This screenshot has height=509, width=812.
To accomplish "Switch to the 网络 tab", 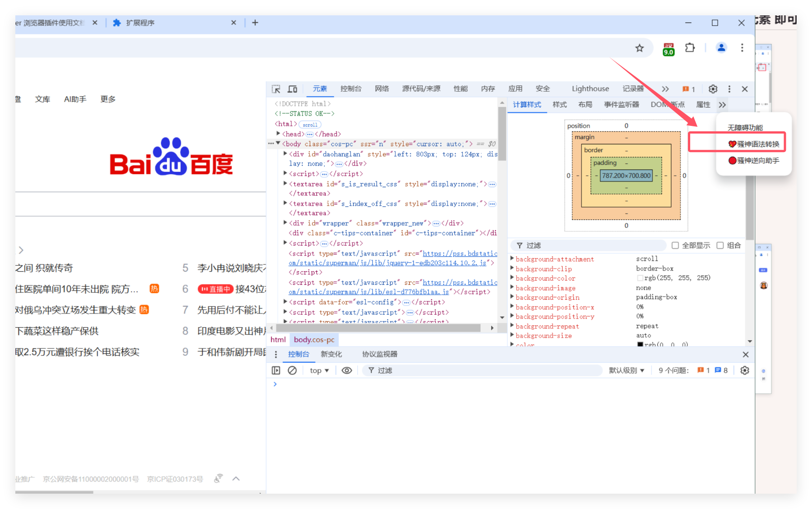I will (x=382, y=89).
